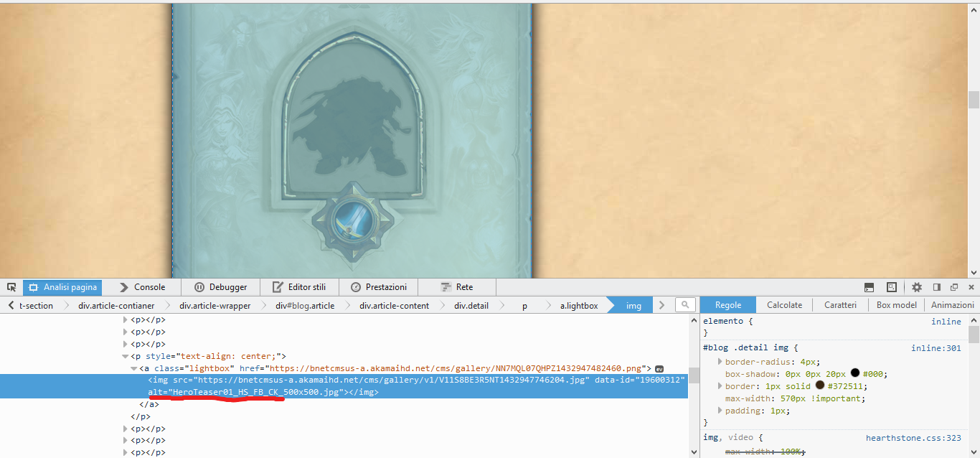Screen dimensions: 980x458
Task: Click the markup search box
Action: 685,305
